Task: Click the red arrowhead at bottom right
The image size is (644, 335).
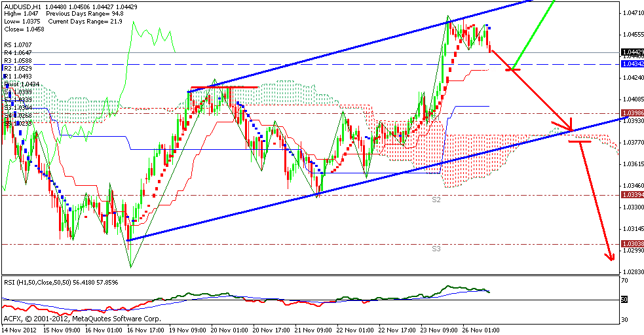Action: 611,257
